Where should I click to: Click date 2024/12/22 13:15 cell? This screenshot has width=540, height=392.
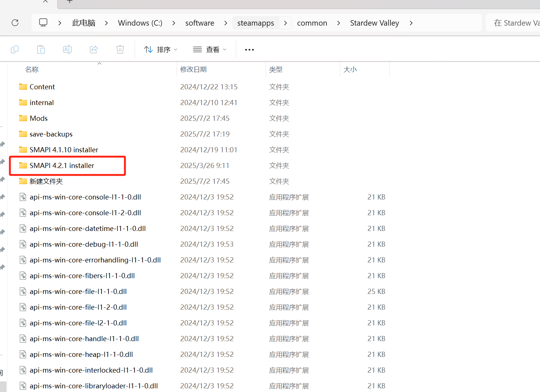tap(209, 87)
